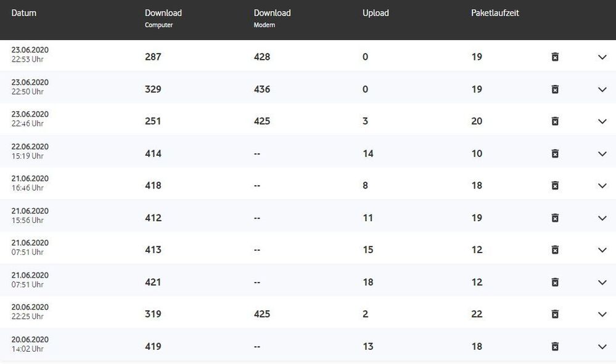616x364 pixels.
Task: Delete the 23.06.2020 22:50 Uhr measurement
Action: [555, 89]
